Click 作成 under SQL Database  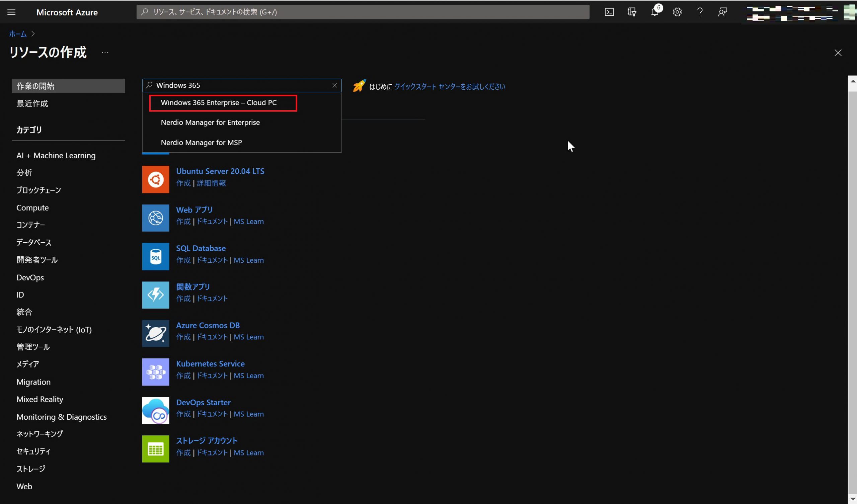(183, 260)
